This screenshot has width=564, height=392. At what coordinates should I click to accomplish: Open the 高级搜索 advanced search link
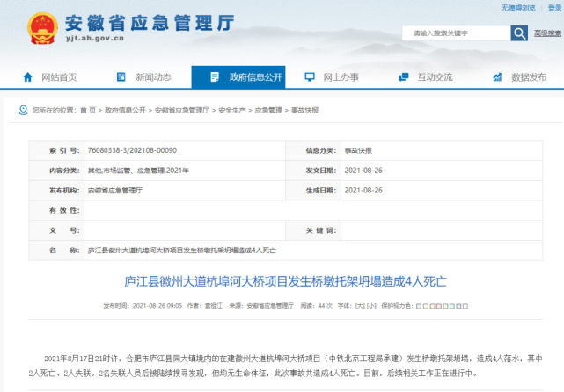click(547, 33)
